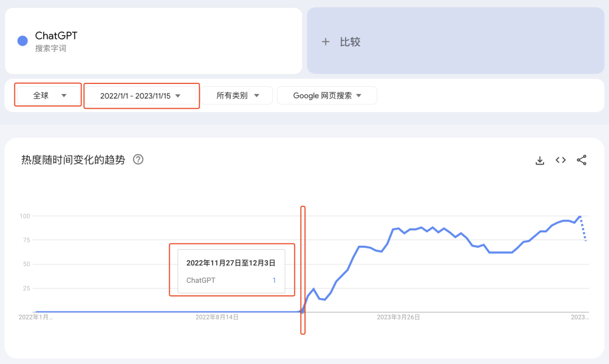Open the Google 网页搜索 dropdown
The width and height of the screenshot is (609, 364).
coord(326,96)
